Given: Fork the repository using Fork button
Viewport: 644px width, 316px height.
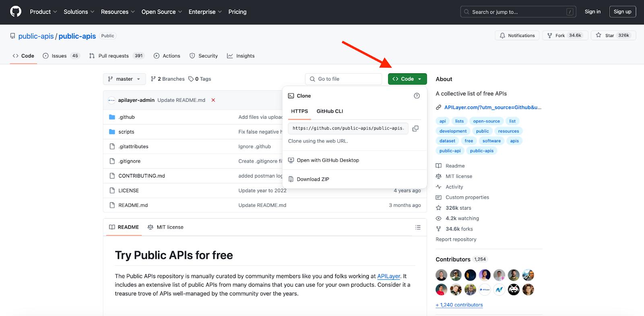Looking at the screenshot, I should coord(565,35).
